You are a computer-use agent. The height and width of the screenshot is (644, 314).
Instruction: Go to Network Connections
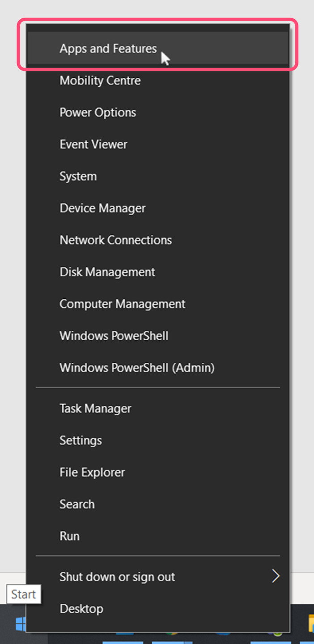116,240
